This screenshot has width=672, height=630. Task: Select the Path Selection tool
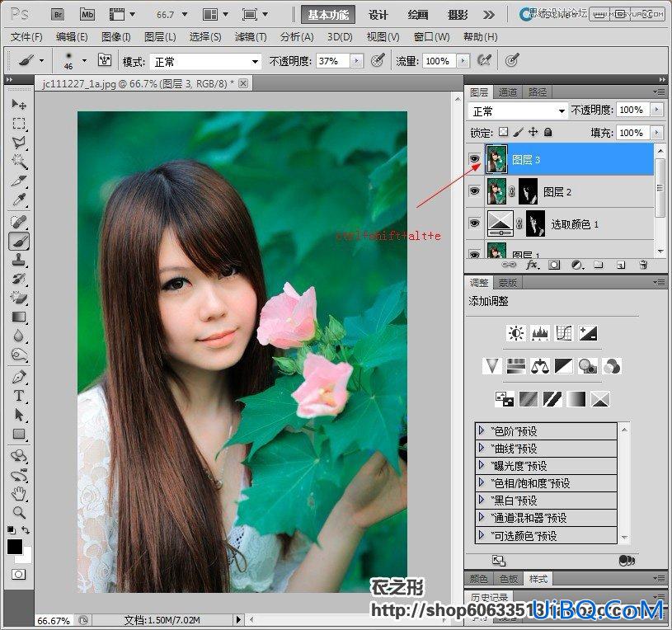[18, 415]
